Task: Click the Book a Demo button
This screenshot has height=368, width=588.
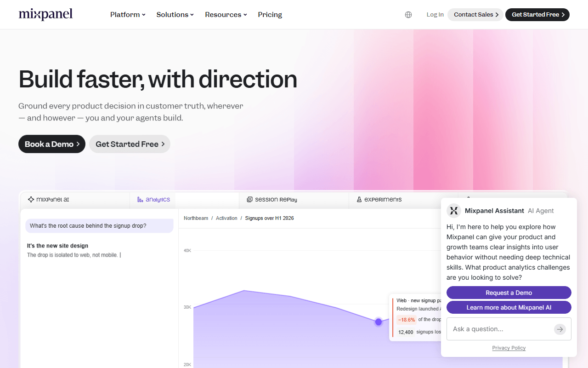Action: tap(52, 144)
